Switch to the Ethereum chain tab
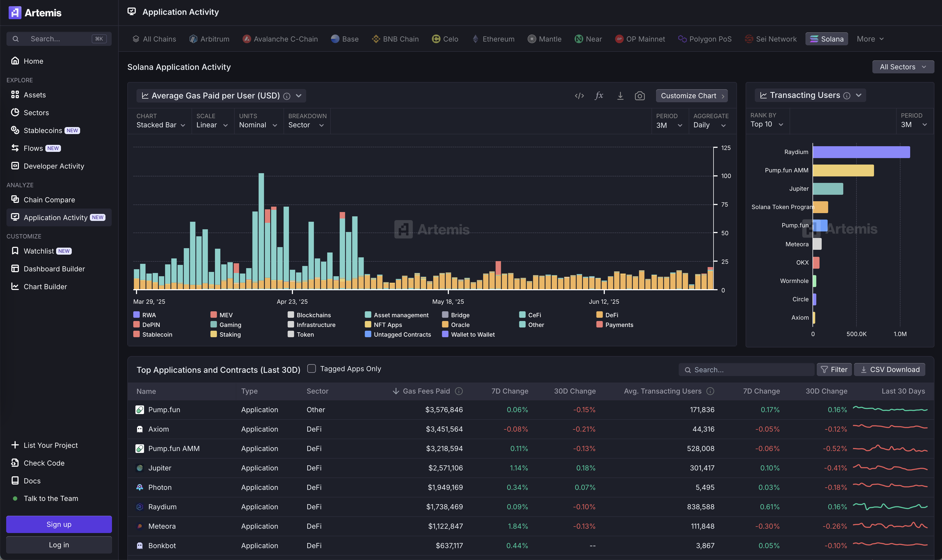942x560 pixels. point(493,39)
